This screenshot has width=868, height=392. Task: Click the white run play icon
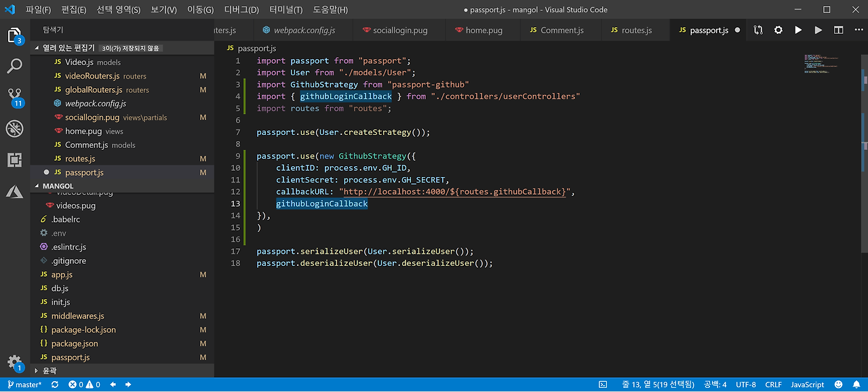click(798, 30)
